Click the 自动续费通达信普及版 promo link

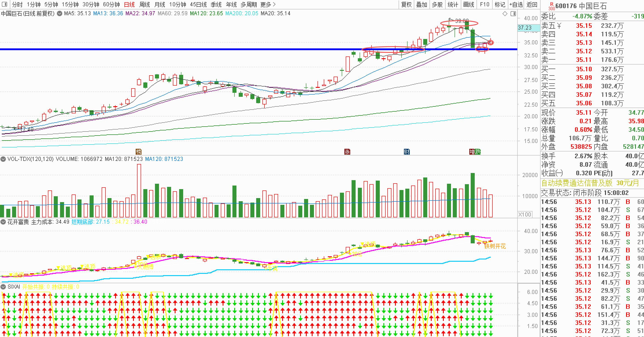point(577,183)
